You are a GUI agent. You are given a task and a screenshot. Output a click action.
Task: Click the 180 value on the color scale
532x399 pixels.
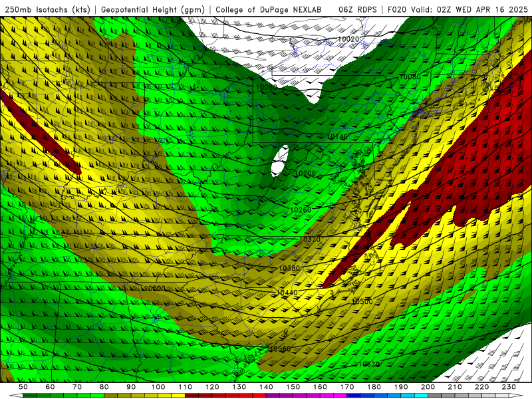click(x=374, y=387)
